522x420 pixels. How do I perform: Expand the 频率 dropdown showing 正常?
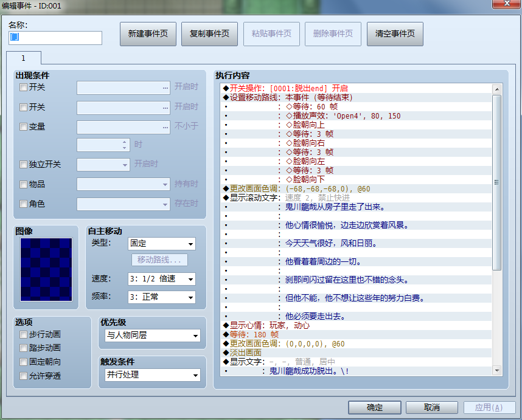[161, 297]
